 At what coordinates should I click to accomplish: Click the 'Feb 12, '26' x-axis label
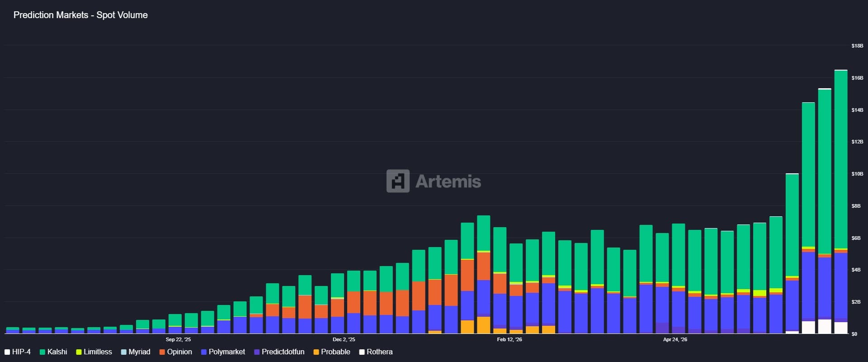click(509, 339)
